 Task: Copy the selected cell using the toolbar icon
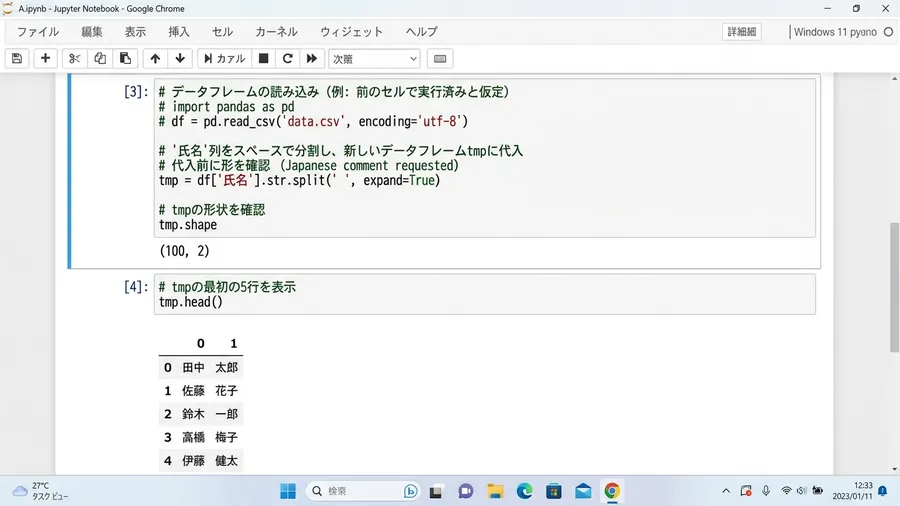click(100, 59)
